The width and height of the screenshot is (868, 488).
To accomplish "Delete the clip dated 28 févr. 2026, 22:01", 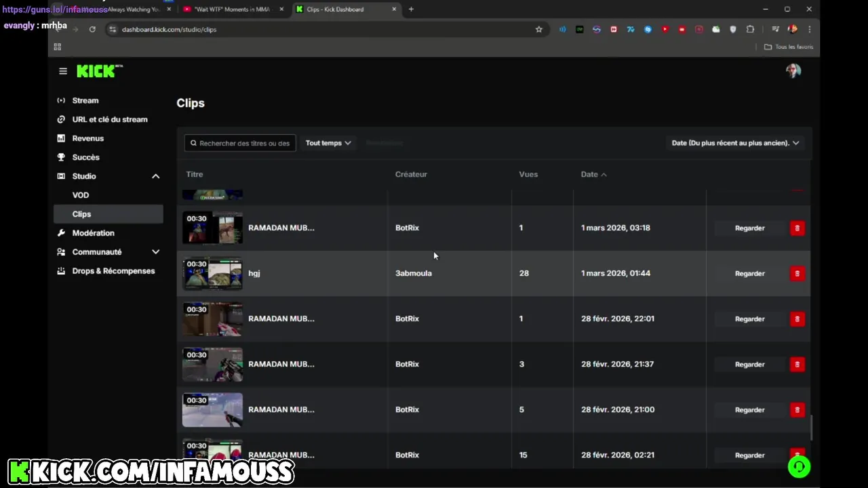I will click(x=797, y=319).
